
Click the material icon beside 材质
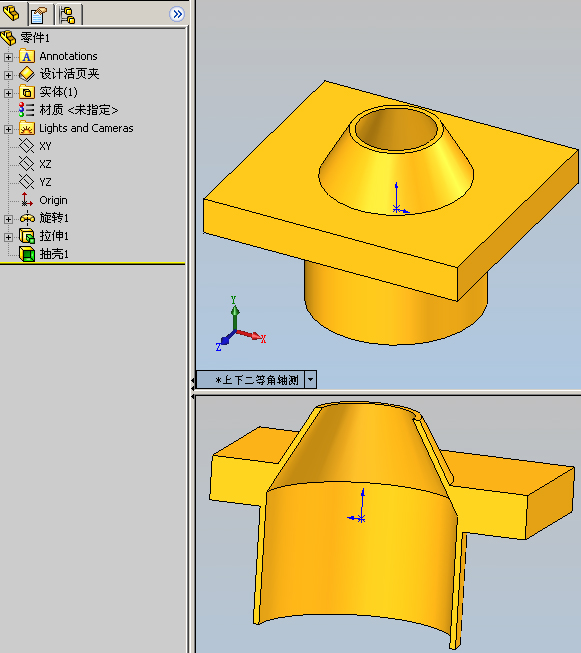(27, 110)
